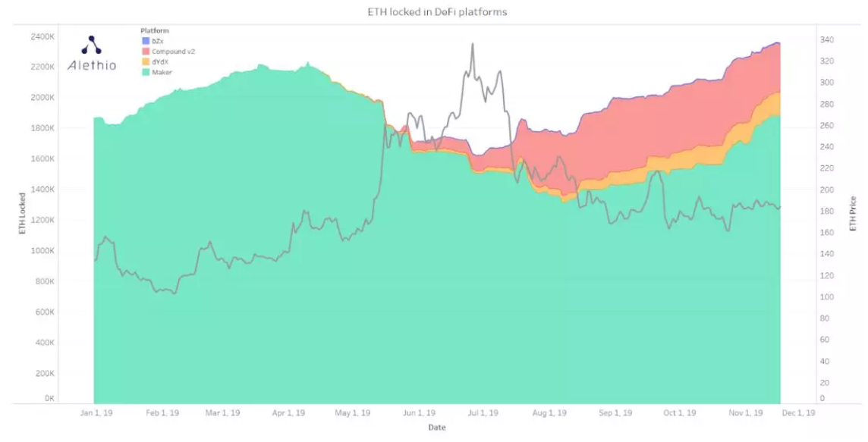Select the Compound v2 red legend swatch
Viewport: 868px width, 442px height.
(146, 52)
